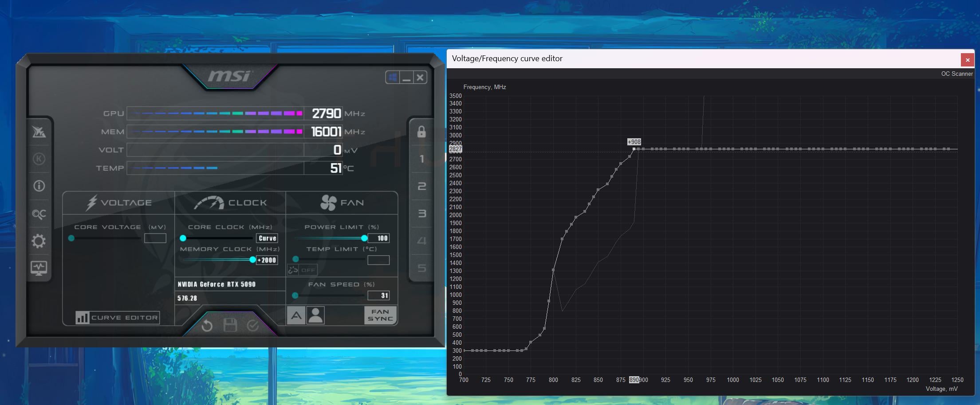Toggle user-defined fan control icon
This screenshot has width=980, height=405.
[315, 315]
